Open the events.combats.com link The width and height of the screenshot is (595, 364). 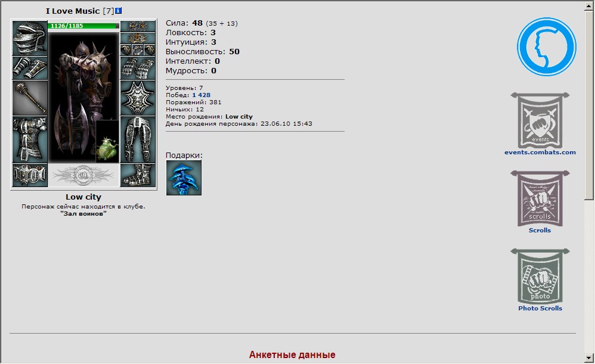pyautogui.click(x=540, y=153)
